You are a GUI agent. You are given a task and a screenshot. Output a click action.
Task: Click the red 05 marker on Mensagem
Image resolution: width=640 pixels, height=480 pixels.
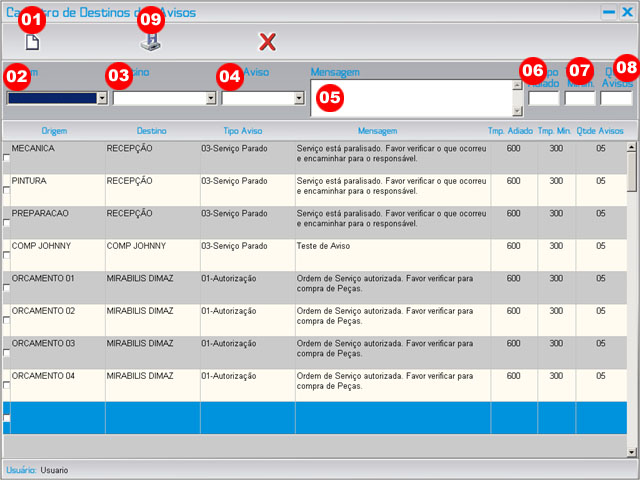coord(329,97)
